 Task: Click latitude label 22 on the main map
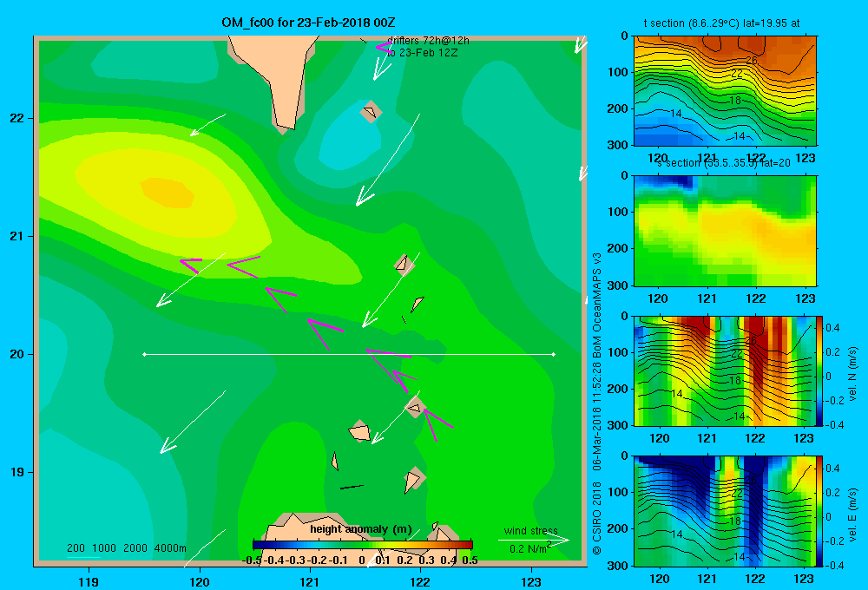(17, 118)
